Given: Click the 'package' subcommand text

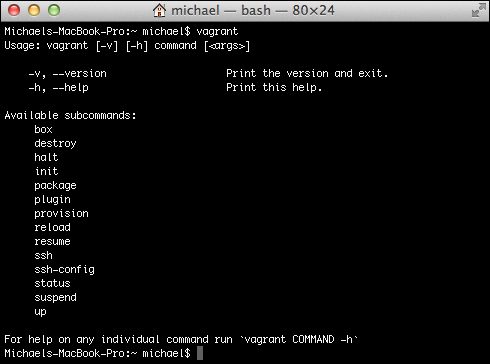Looking at the screenshot, I should tap(55, 186).
